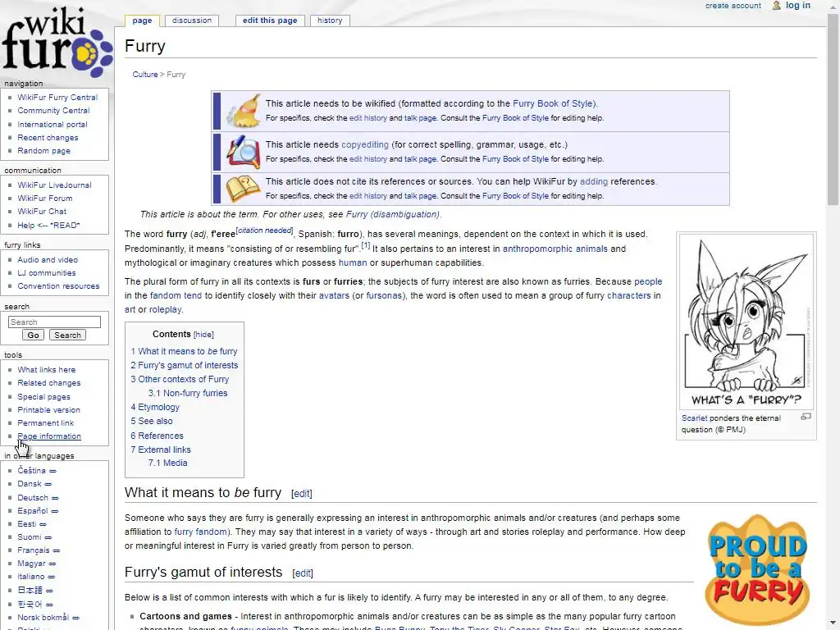The height and width of the screenshot is (630, 840).
Task: Edit the 'What it means to be furry' section
Action: (302, 493)
